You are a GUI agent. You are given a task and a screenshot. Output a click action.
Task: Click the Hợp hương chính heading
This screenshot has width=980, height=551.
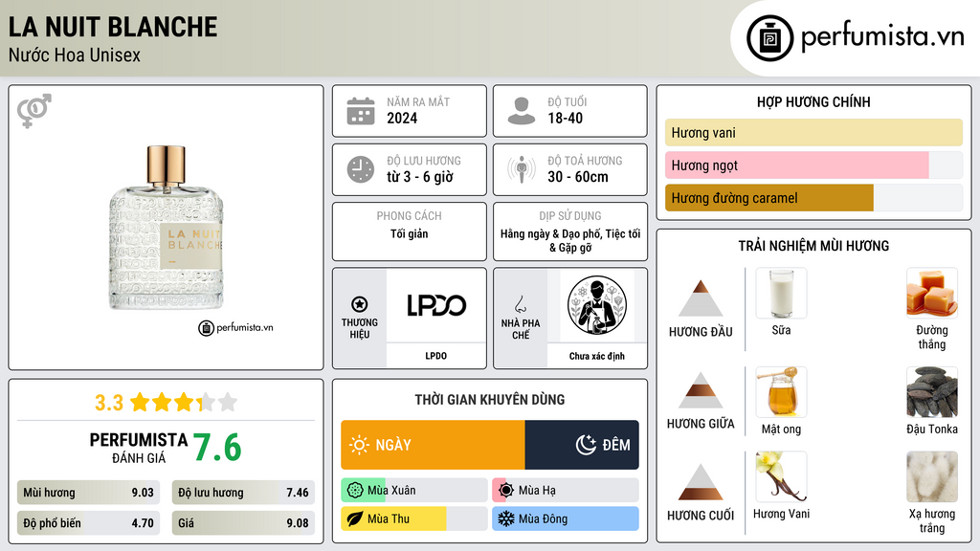pos(813,101)
